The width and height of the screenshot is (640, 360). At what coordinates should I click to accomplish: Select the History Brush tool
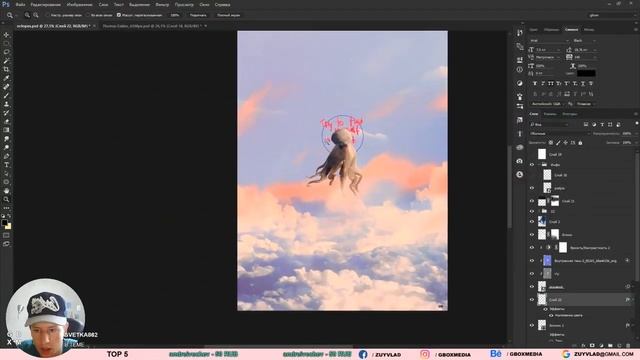pyautogui.click(x=6, y=113)
